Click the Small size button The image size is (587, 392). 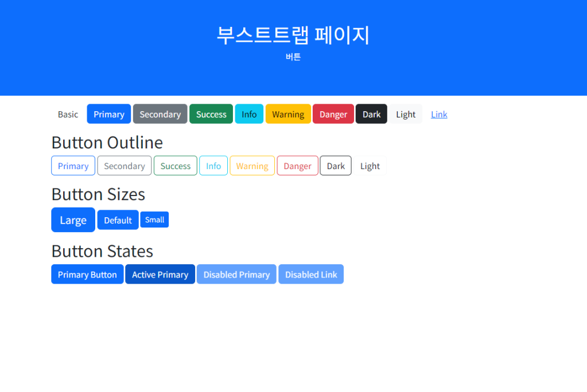click(154, 219)
